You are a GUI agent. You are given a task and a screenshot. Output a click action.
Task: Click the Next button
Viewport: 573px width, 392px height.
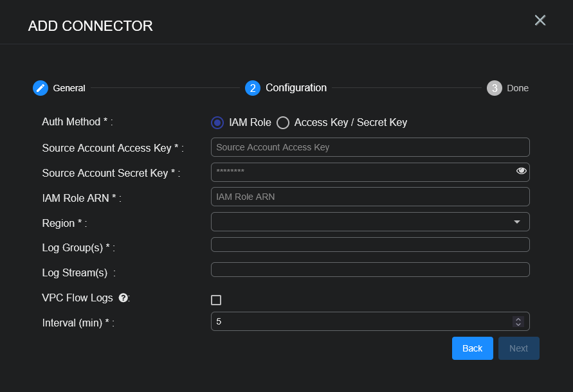click(x=518, y=348)
